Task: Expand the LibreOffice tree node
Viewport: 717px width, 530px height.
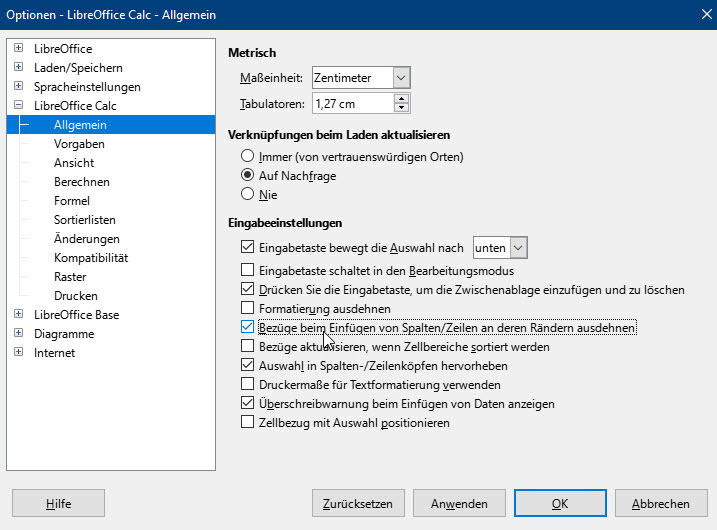Action: (x=18, y=48)
